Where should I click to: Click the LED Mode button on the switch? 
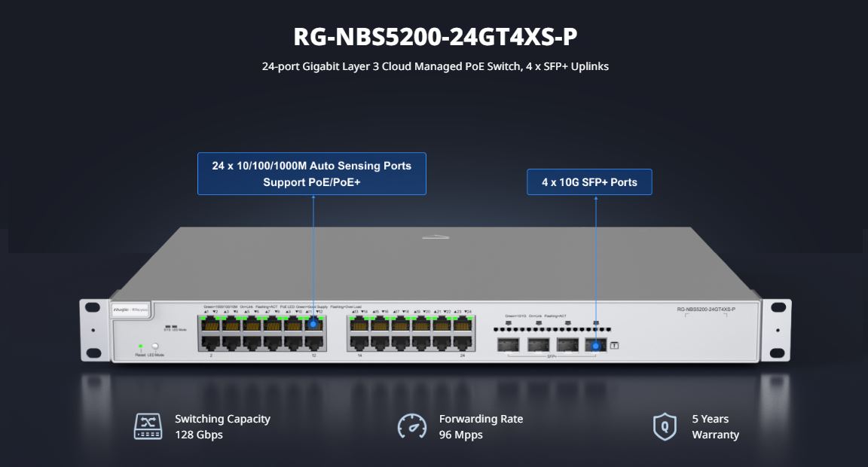pos(155,346)
